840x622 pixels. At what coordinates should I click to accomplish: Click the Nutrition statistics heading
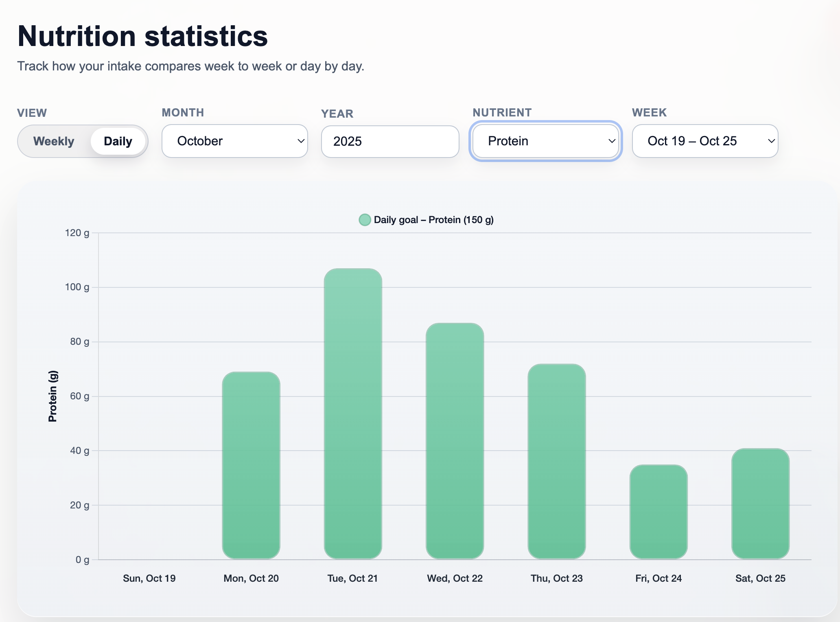coord(142,36)
